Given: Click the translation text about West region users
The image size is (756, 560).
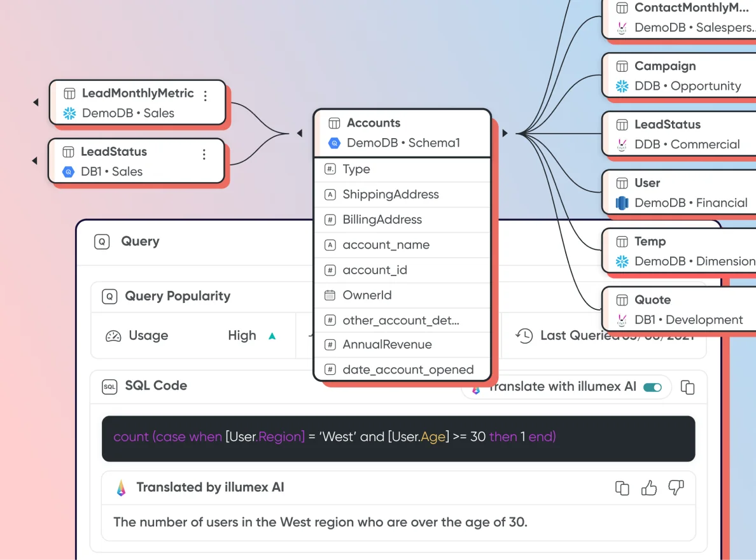Looking at the screenshot, I should click(320, 522).
